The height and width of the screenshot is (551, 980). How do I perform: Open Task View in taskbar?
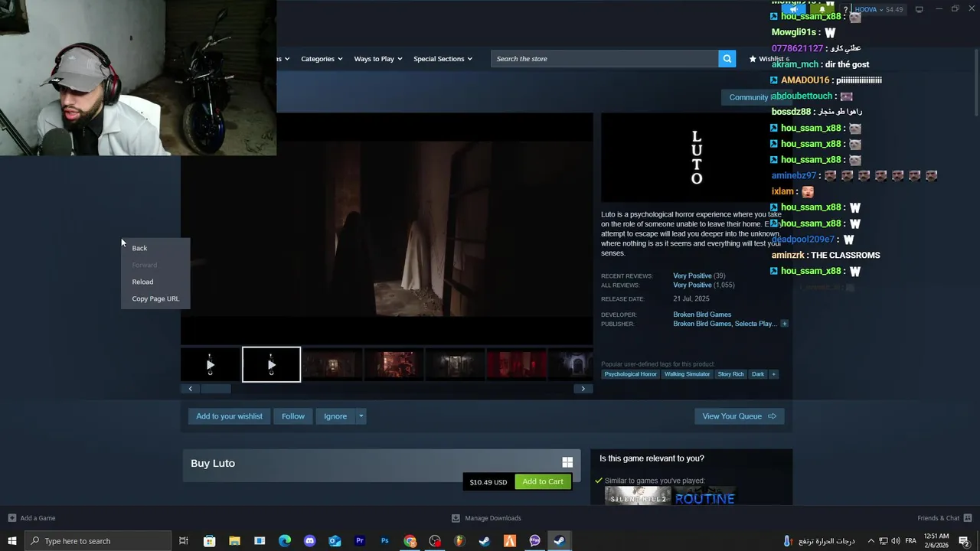coord(184,541)
